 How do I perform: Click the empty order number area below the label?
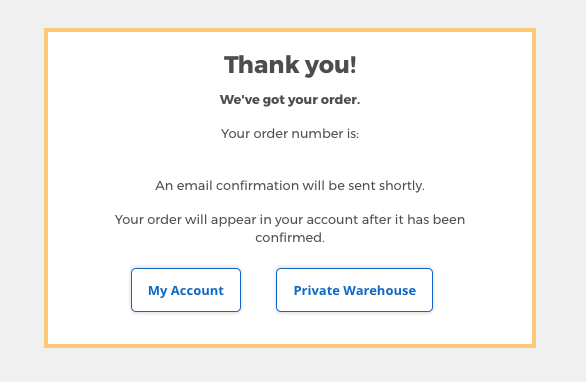tap(290, 160)
